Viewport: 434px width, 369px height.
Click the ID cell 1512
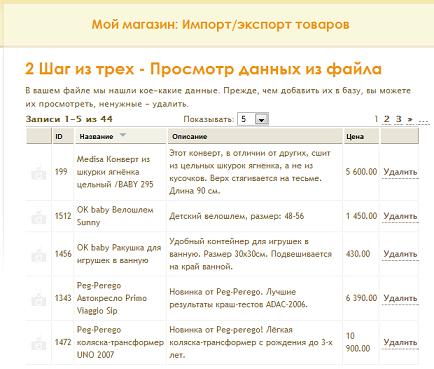coord(63,216)
